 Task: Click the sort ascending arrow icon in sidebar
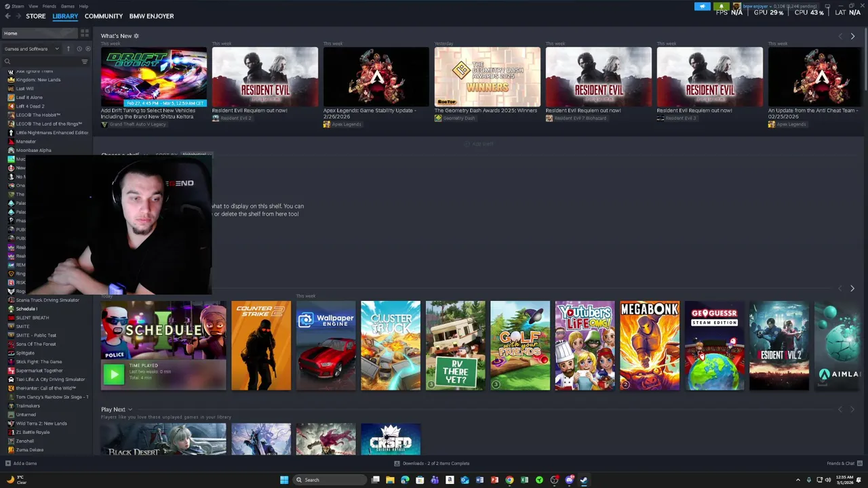68,49
